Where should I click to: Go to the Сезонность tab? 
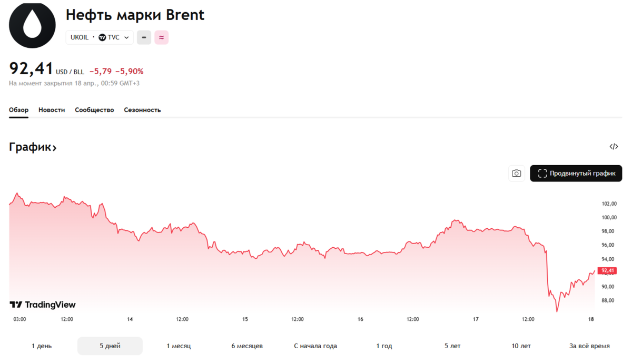coord(142,110)
